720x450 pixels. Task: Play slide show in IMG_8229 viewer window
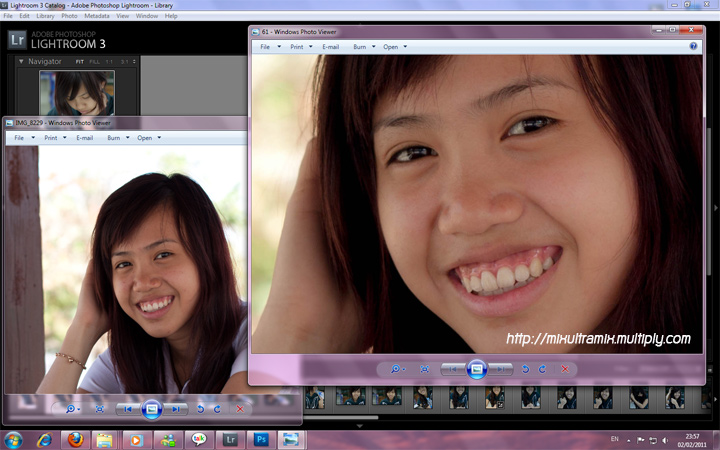(152, 409)
